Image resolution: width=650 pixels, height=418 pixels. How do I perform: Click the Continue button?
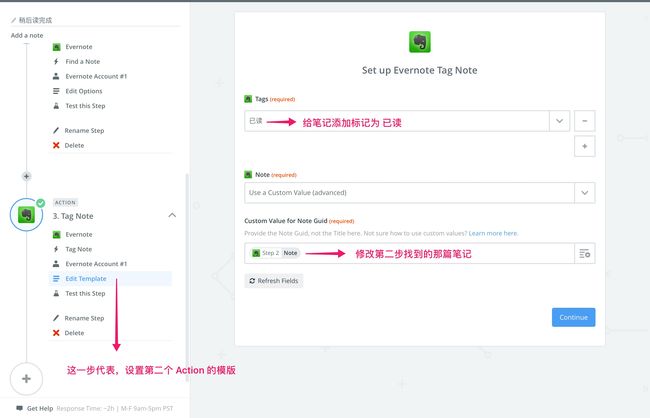click(x=573, y=317)
